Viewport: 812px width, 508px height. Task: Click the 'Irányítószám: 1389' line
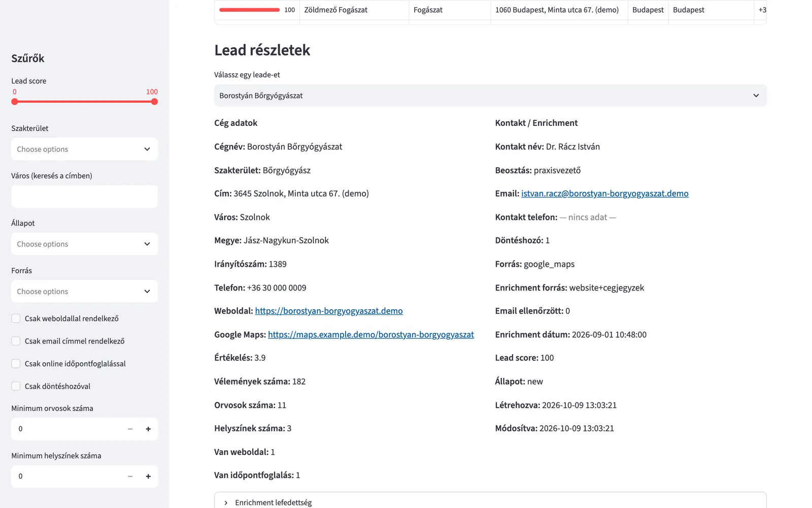250,264
